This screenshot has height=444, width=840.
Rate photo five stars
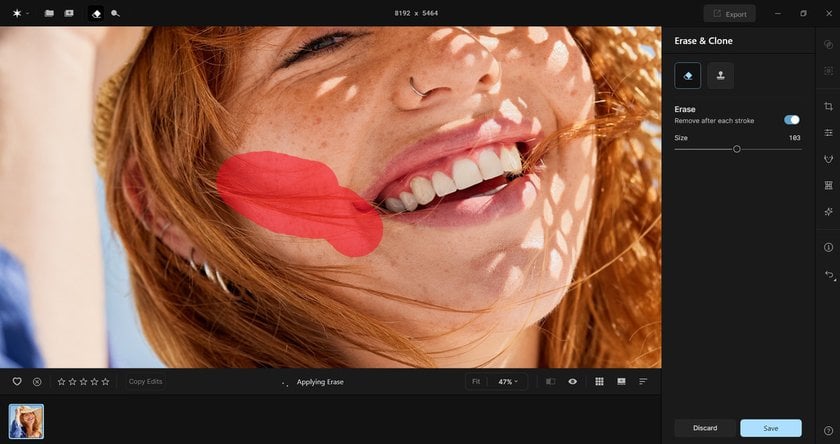point(106,382)
